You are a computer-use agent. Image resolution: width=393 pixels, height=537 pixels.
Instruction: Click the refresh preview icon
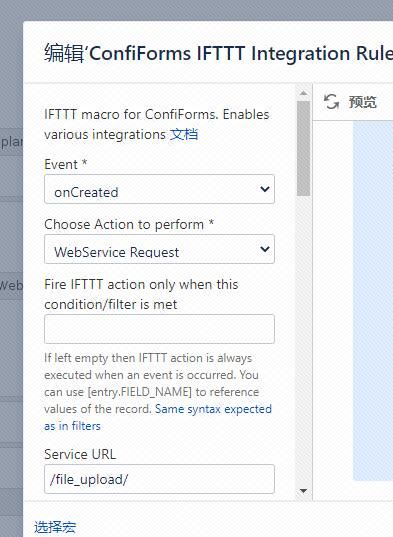[331, 102]
